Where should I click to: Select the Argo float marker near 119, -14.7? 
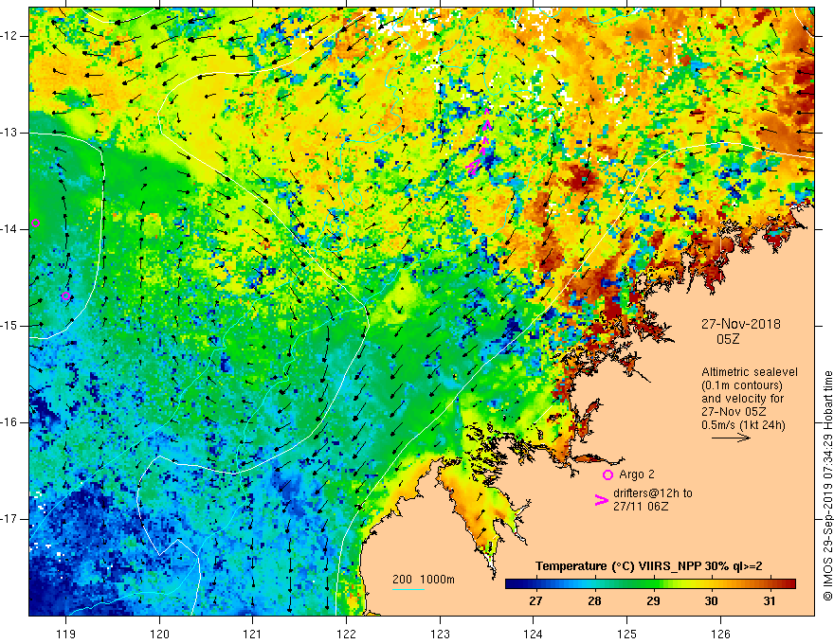click(x=65, y=296)
